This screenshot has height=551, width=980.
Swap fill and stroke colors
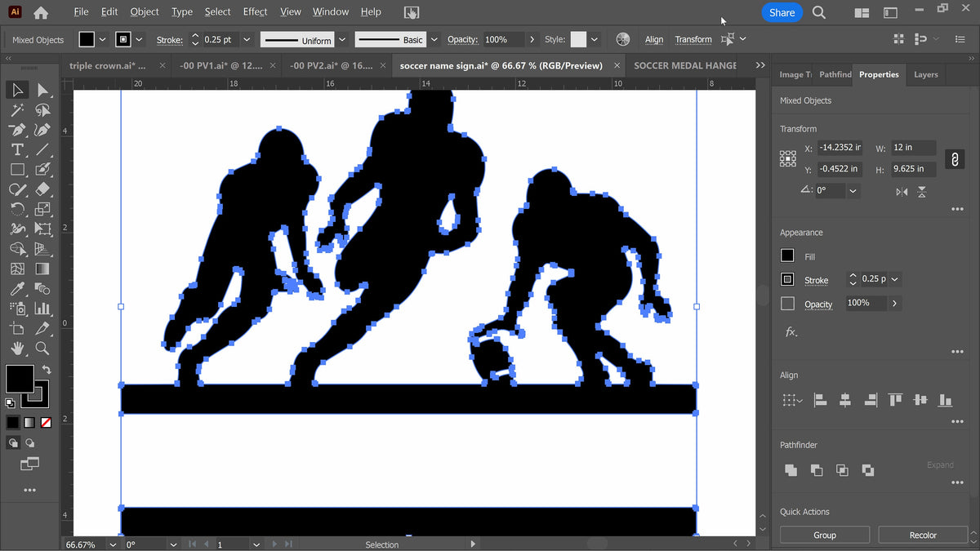click(x=47, y=370)
